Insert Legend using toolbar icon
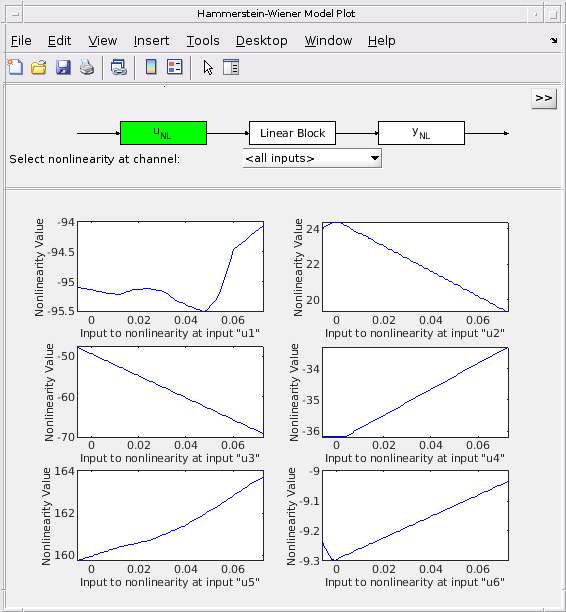The width and height of the screenshot is (566, 612). pyautogui.click(x=175, y=67)
